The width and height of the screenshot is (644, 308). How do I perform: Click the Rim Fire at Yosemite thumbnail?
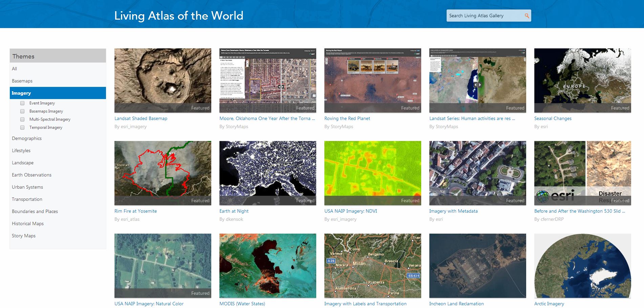(x=163, y=173)
